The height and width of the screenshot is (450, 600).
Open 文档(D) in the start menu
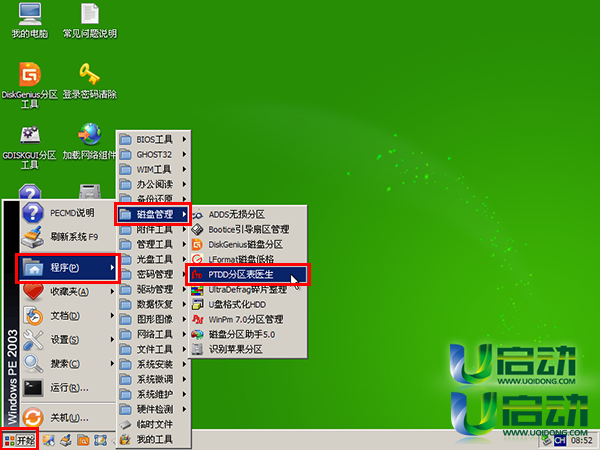point(68,316)
